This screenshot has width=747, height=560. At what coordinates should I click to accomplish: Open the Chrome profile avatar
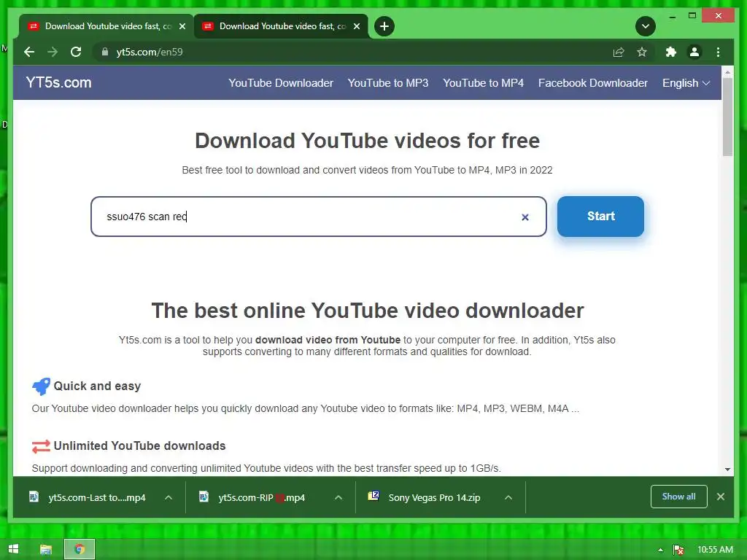(x=694, y=52)
